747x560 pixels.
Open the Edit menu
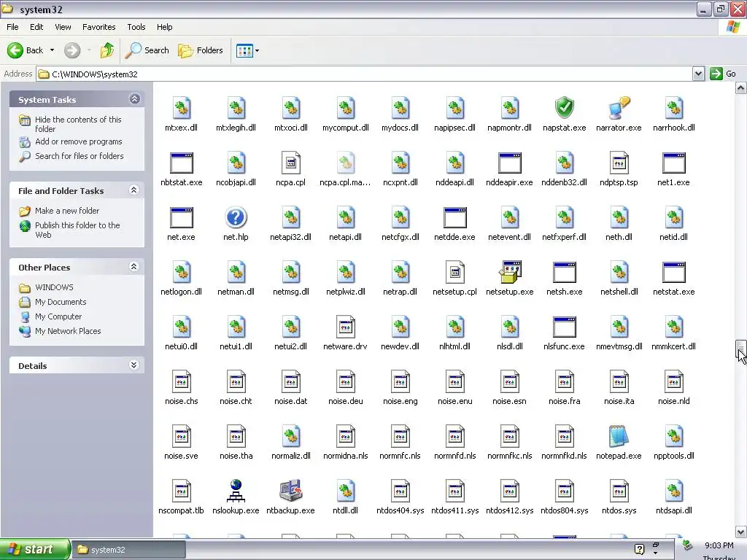(x=36, y=27)
